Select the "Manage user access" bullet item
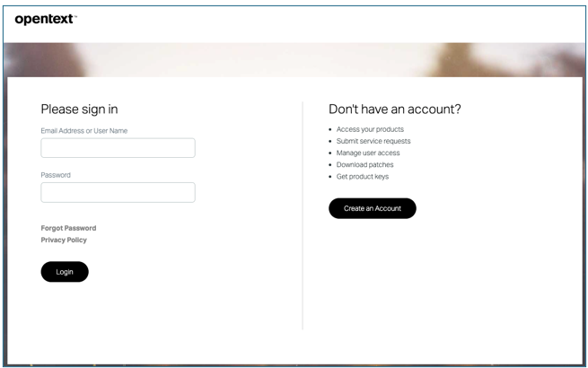588x368 pixels. point(368,153)
